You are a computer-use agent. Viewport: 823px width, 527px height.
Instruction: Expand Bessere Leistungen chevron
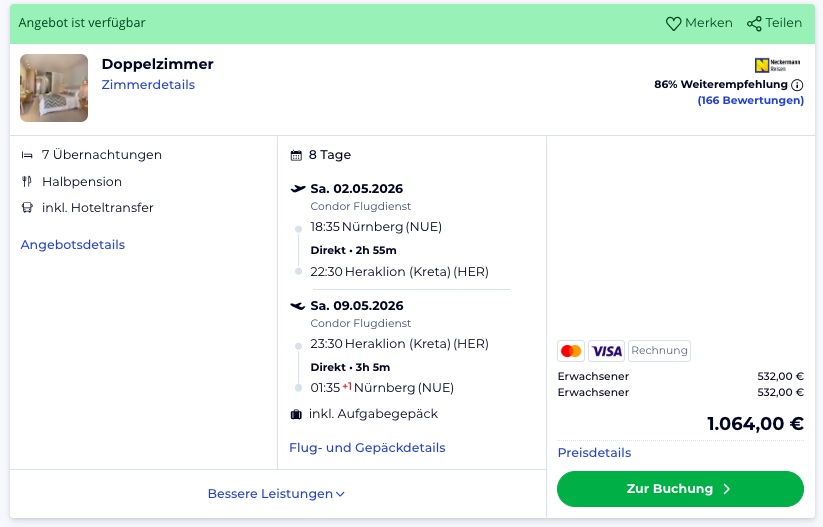(x=340, y=494)
